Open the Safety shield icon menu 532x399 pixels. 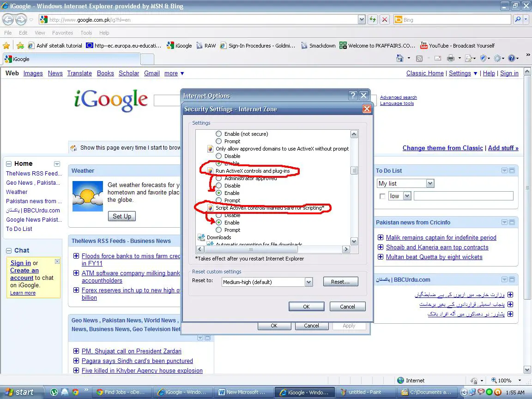484,58
